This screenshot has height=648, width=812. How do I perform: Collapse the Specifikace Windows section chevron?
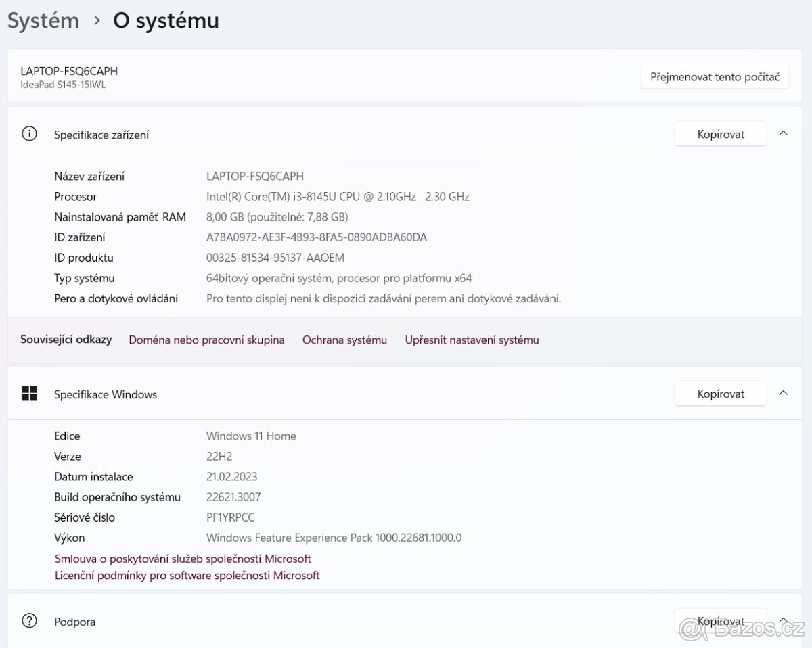coord(783,393)
